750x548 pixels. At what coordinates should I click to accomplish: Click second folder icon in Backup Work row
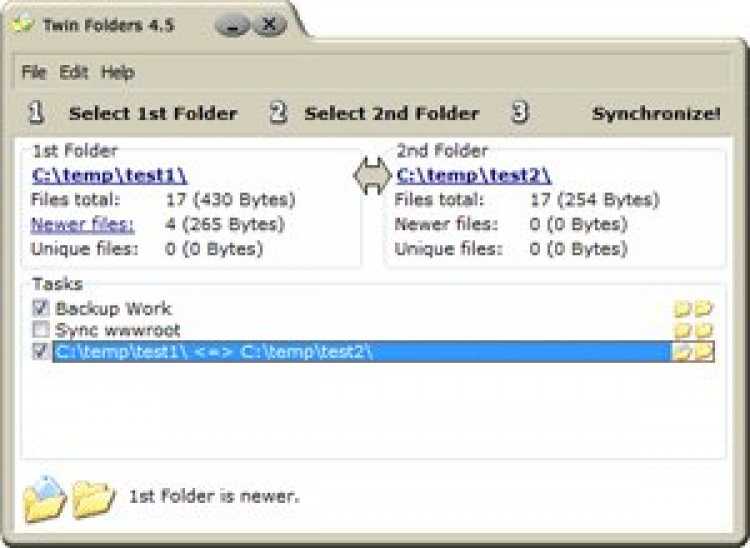704,309
